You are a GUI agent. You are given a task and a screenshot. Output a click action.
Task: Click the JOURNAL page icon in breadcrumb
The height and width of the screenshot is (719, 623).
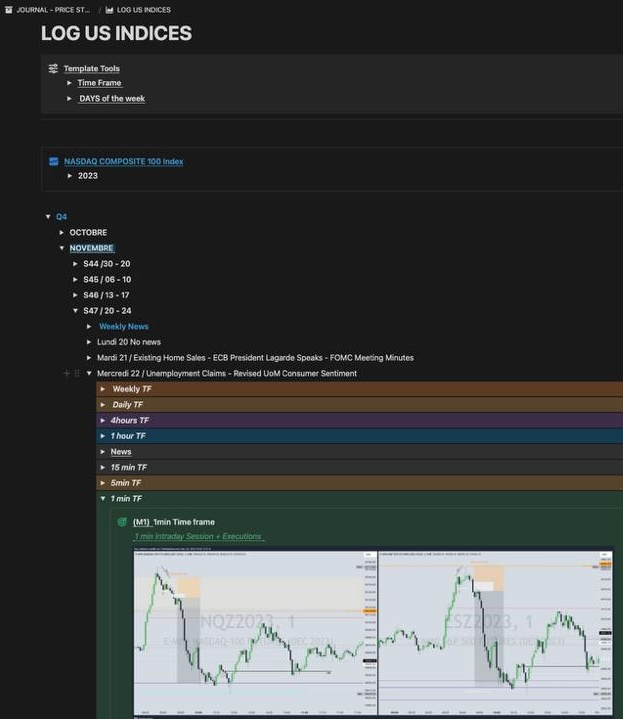coord(9,10)
